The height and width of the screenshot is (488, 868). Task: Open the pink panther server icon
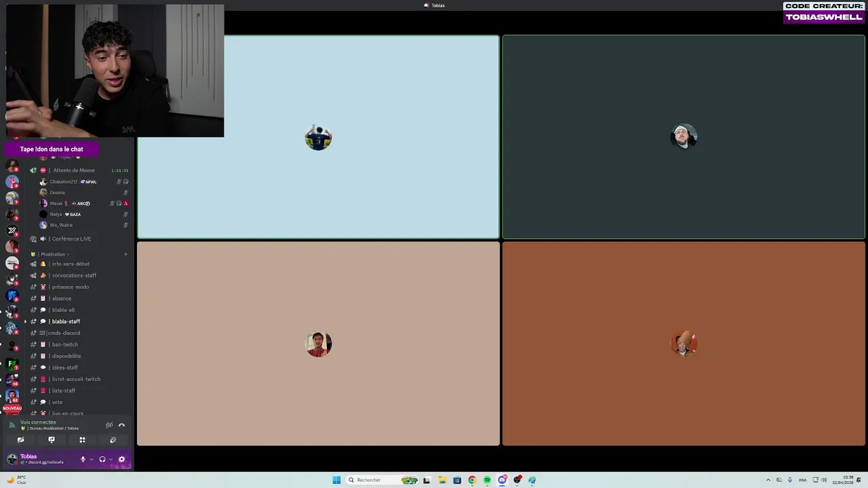coord(12,181)
